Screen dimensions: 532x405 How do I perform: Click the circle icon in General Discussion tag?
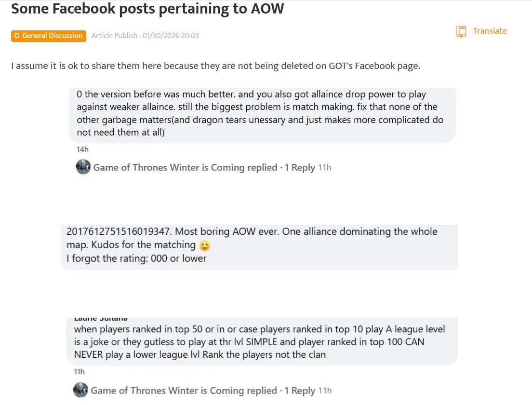coord(17,36)
